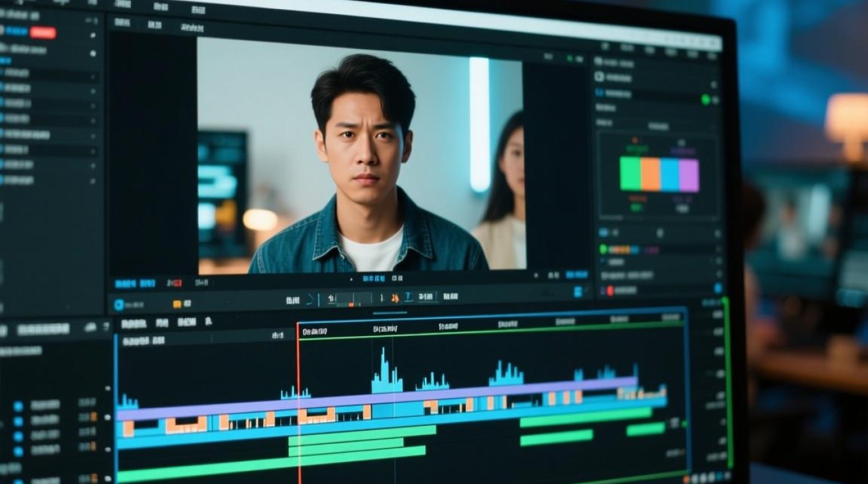Click the orange icon beside the blue T tool

pos(395,297)
